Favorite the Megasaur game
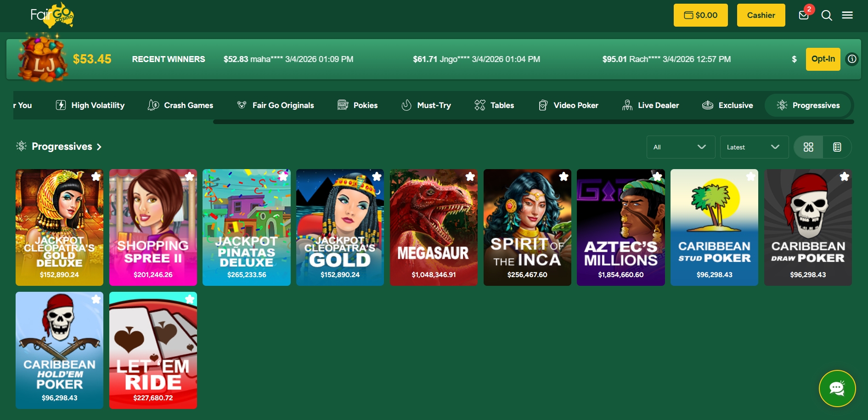The image size is (868, 420). [x=470, y=176]
